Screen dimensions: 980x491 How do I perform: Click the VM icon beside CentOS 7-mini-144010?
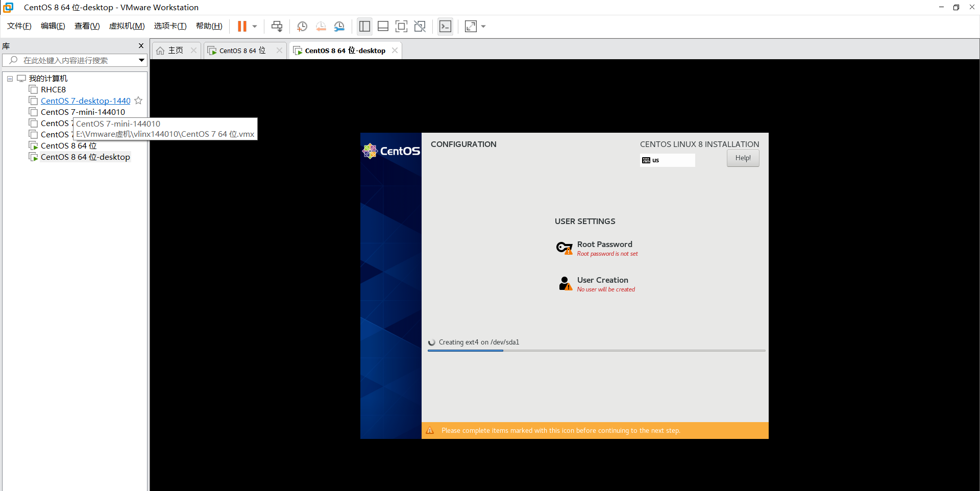34,112
